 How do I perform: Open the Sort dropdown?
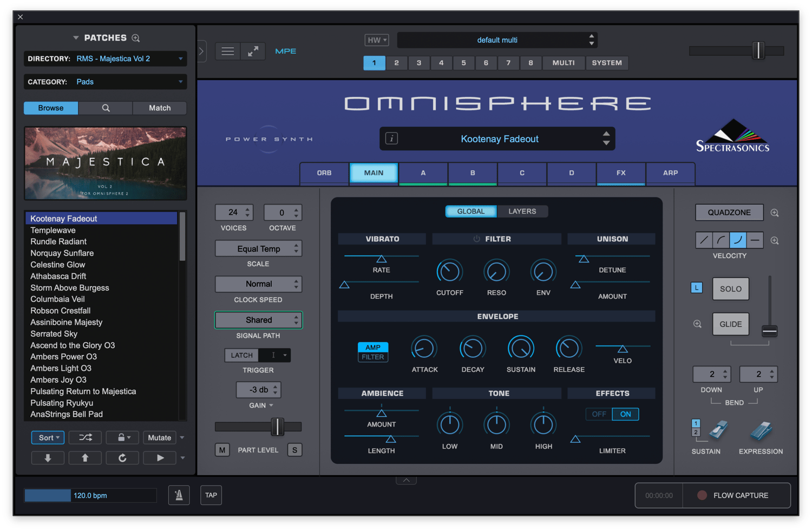(48, 437)
